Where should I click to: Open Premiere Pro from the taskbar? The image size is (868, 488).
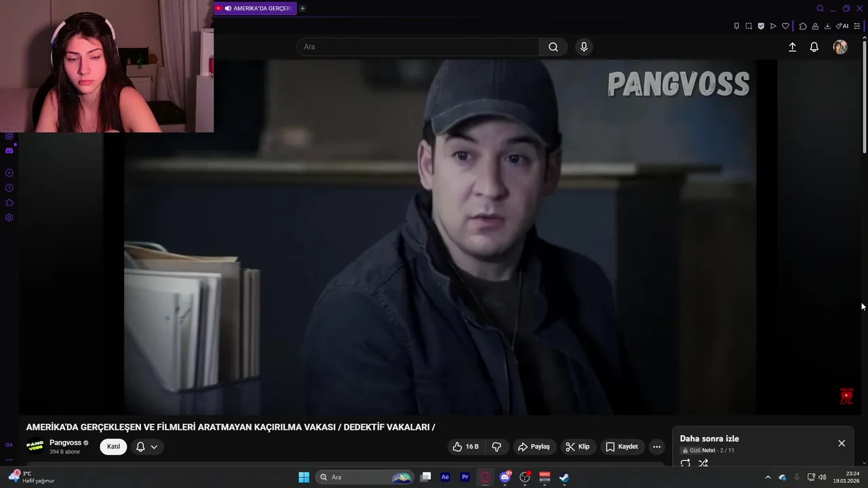pyautogui.click(x=465, y=477)
